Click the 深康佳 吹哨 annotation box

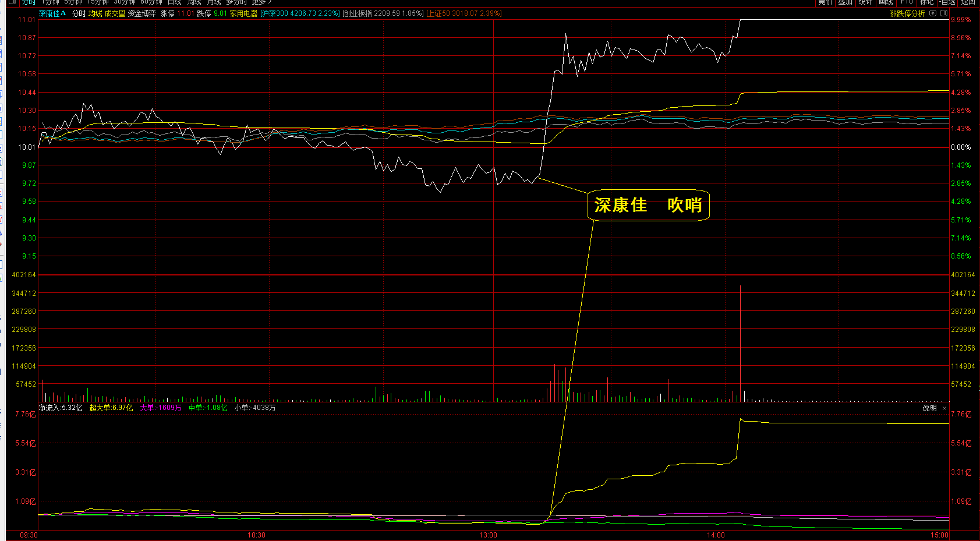click(649, 205)
